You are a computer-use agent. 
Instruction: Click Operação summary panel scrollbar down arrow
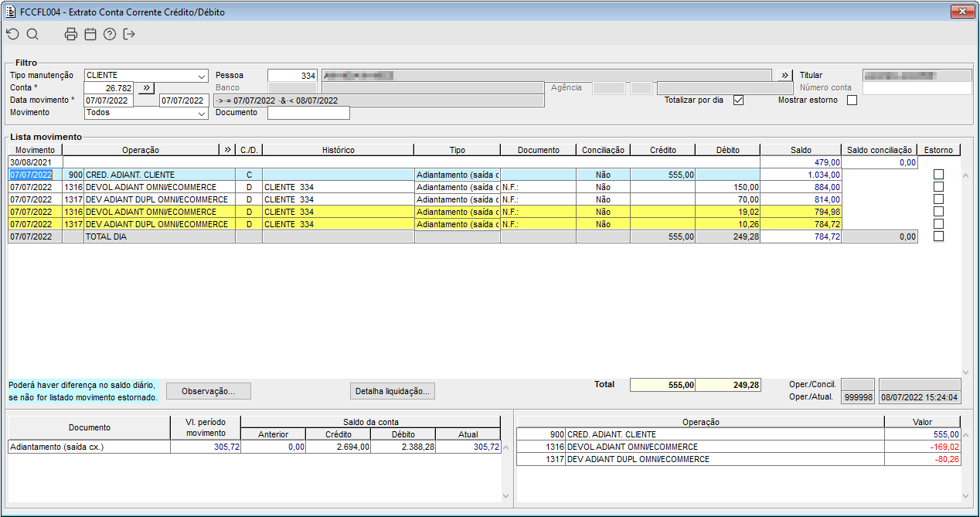[965, 495]
